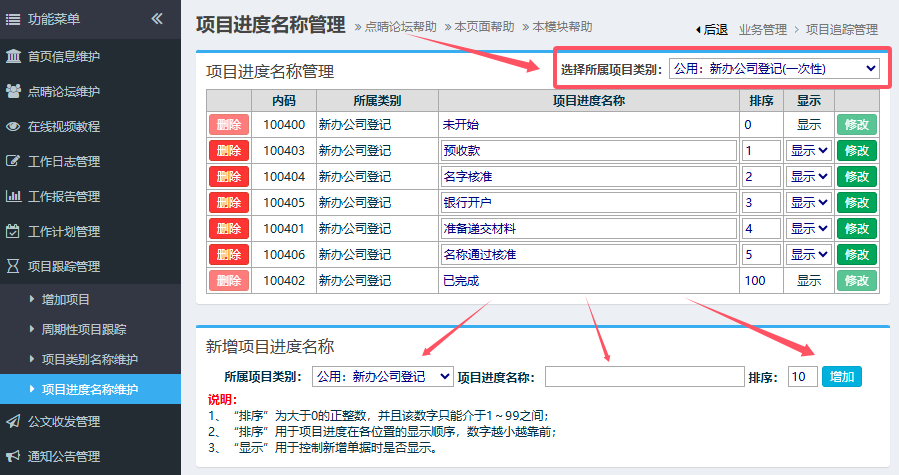Click 修改 for the 准备递交材料 row
The width and height of the screenshot is (899, 475).
pos(856,228)
